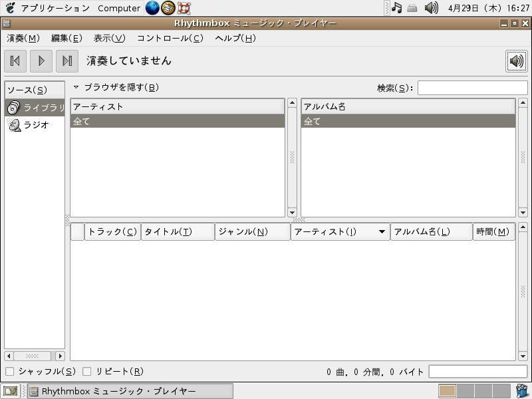Click the status bar progress field
Viewport: 532px width, 399px height.
point(478,372)
